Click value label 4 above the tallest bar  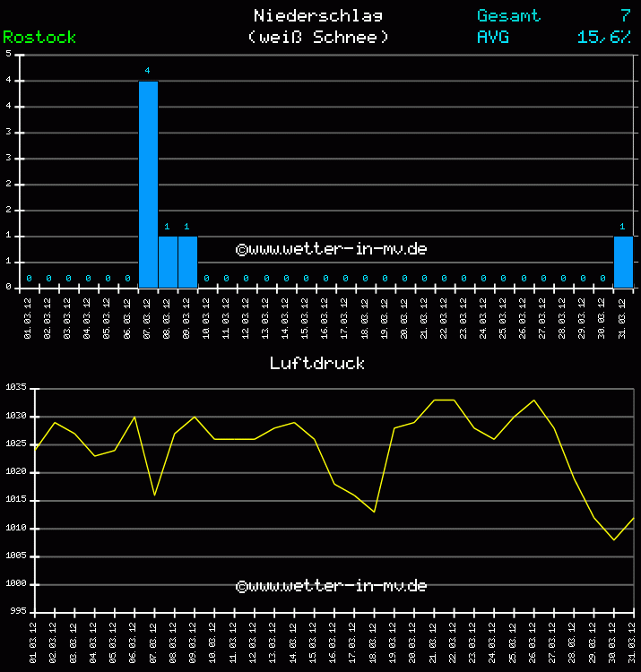click(x=147, y=70)
